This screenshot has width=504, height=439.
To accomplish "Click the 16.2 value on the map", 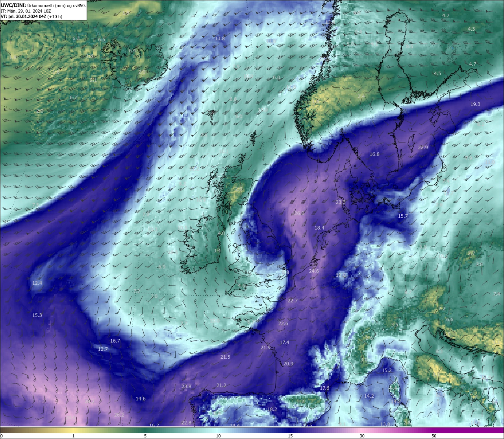I will click(154, 426).
